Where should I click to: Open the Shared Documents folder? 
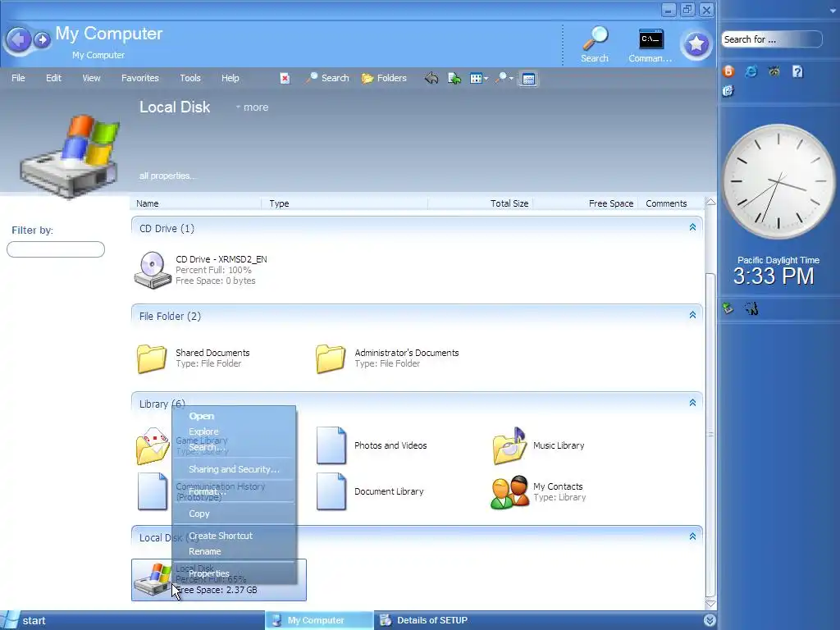click(x=152, y=358)
